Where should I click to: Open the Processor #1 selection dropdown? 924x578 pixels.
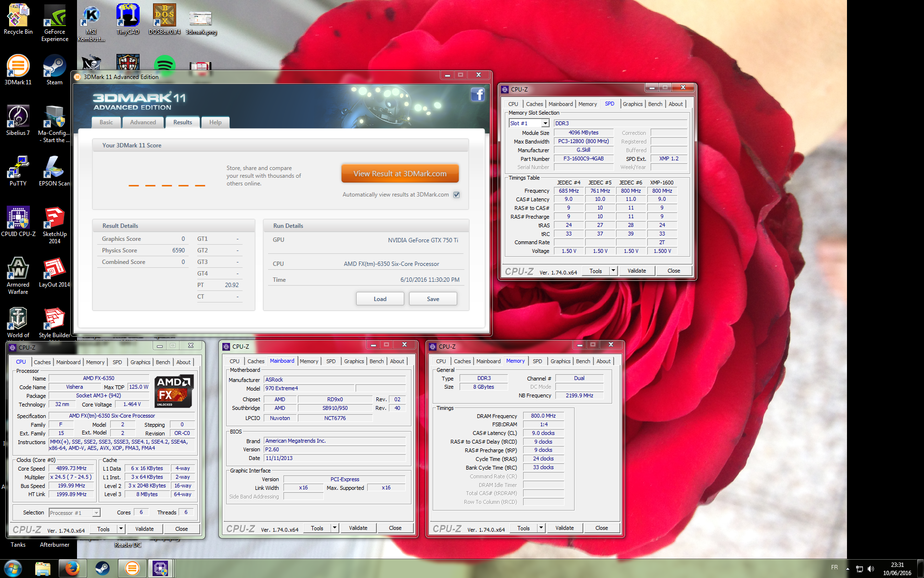point(96,513)
